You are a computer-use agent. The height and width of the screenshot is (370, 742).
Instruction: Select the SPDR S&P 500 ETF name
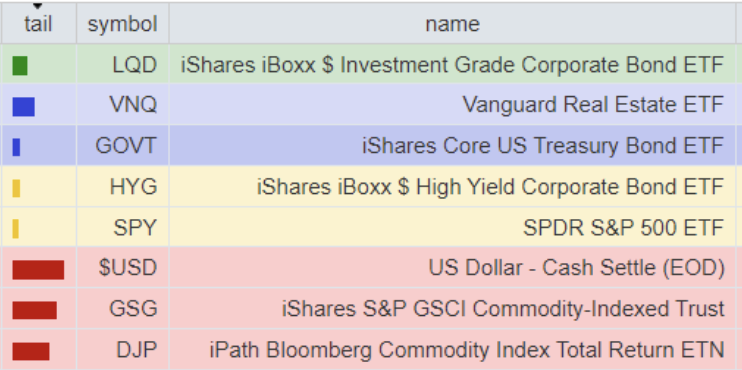click(624, 228)
